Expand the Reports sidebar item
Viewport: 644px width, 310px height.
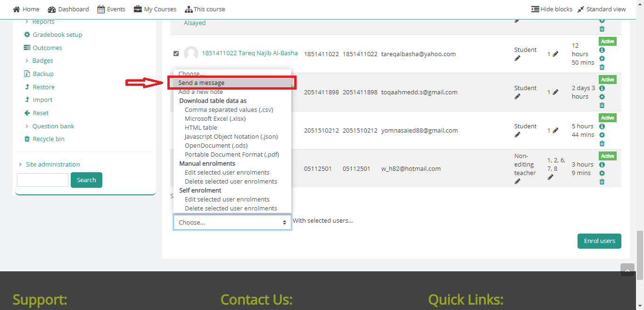[x=40, y=22]
